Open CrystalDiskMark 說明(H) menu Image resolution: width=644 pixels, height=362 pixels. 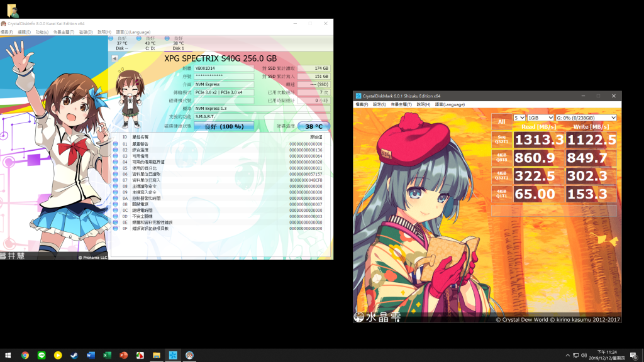[x=423, y=105]
